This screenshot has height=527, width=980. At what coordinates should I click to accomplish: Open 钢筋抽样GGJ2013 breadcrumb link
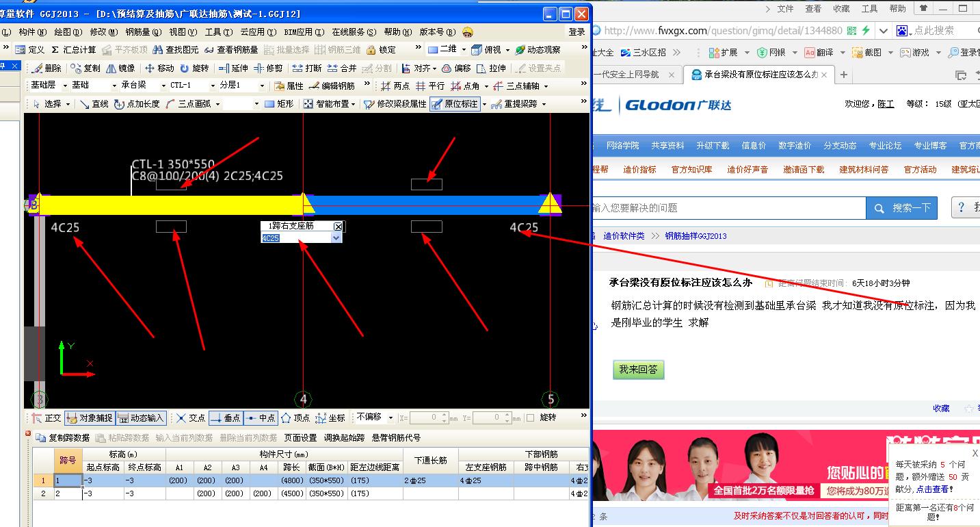click(696, 236)
